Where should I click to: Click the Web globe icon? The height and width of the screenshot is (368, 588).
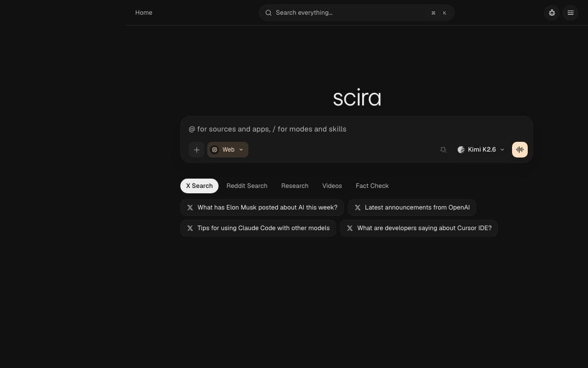point(215,150)
